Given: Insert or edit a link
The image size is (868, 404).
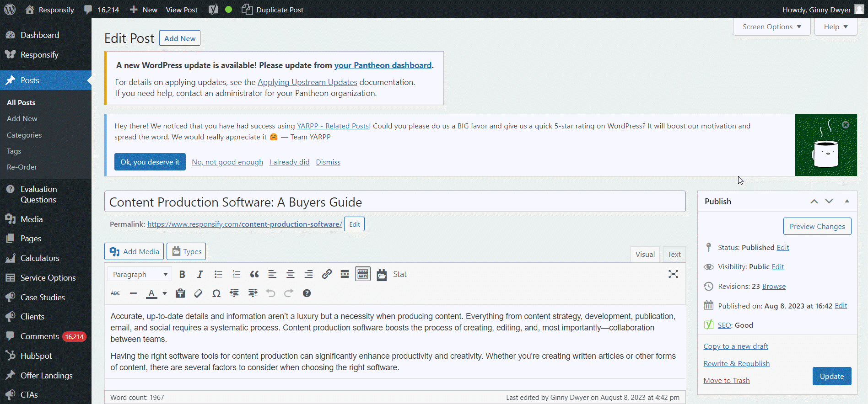Looking at the screenshot, I should pos(326,274).
